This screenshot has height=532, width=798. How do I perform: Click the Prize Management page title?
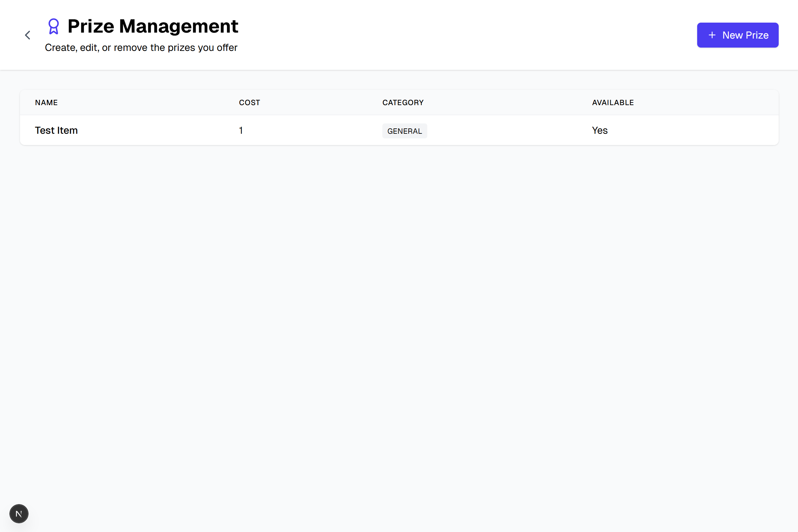[x=153, y=26]
